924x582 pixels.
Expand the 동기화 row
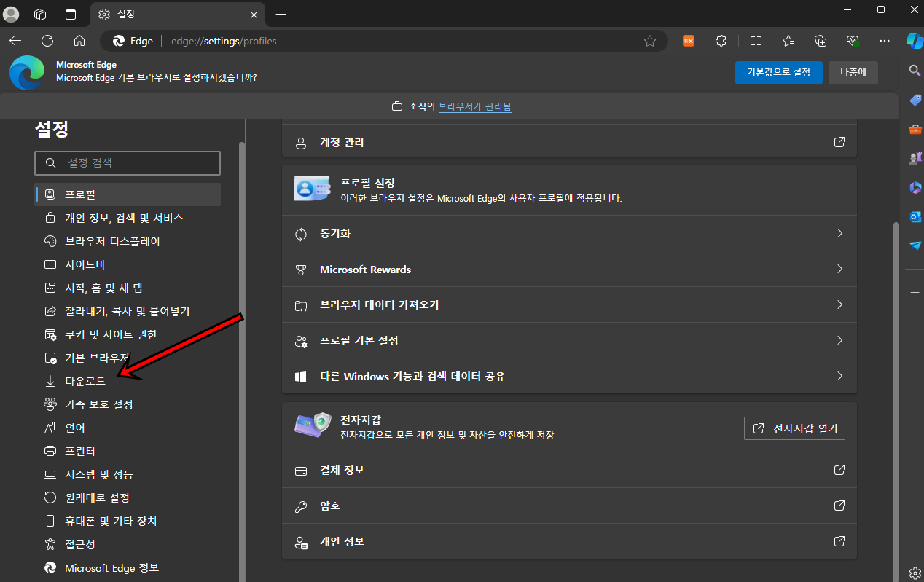569,234
